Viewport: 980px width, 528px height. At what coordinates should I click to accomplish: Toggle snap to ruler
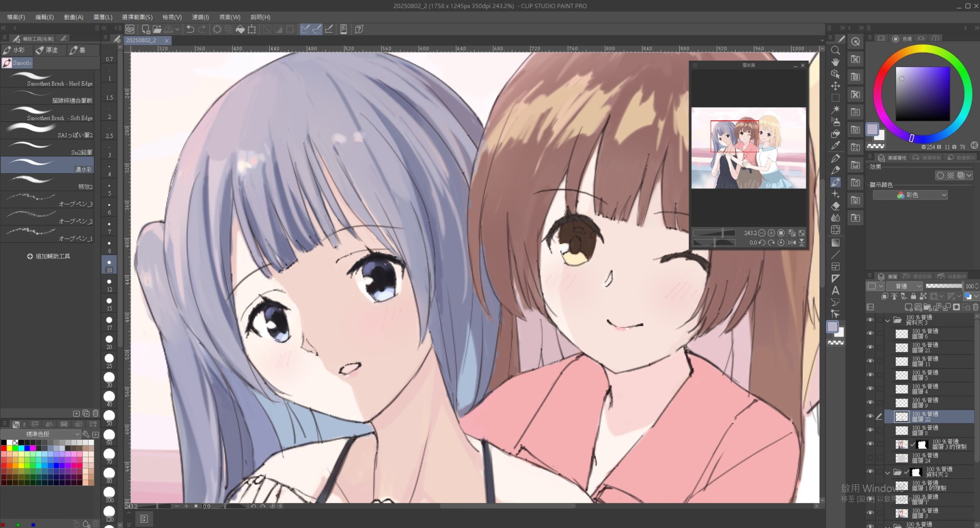click(305, 29)
